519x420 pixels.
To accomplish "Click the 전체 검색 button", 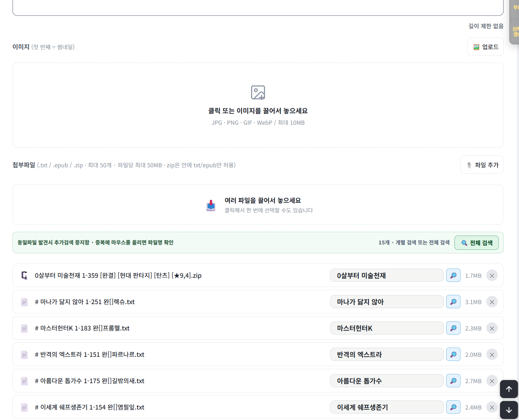I will point(476,243).
